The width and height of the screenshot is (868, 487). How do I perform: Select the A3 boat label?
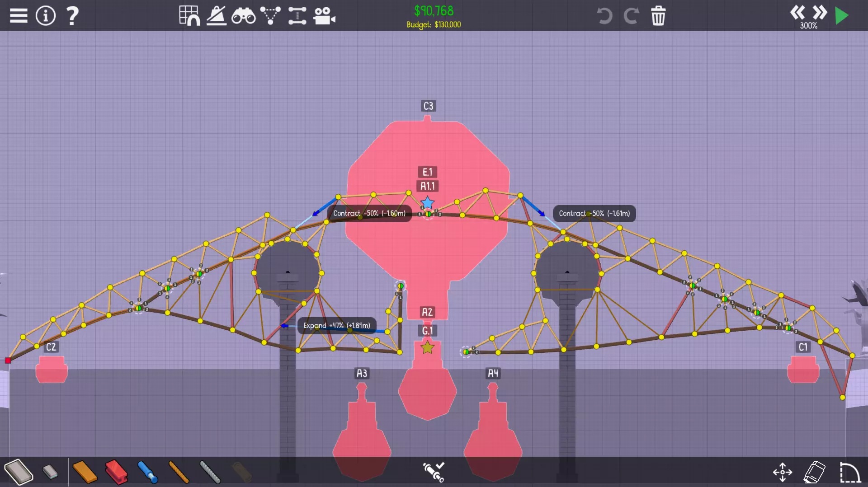pyautogui.click(x=362, y=373)
